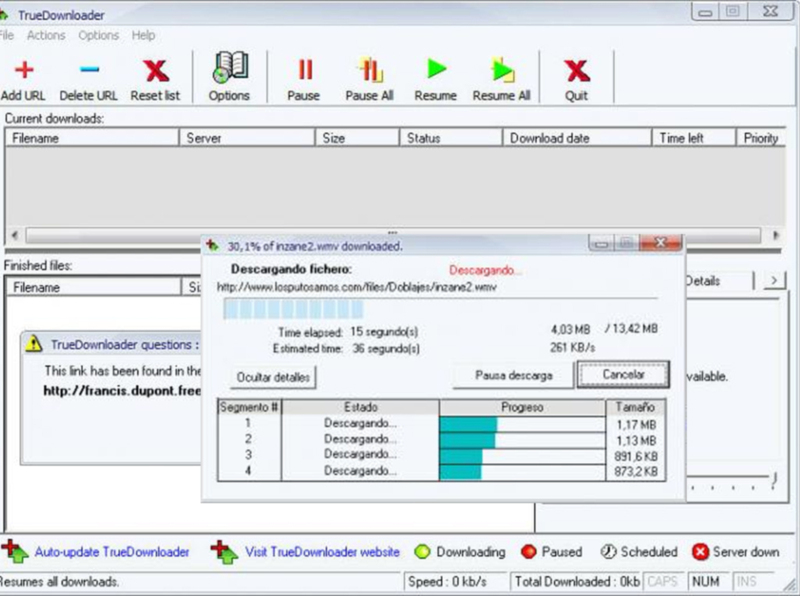
Task: Click the Reset list red X icon
Action: tap(156, 71)
